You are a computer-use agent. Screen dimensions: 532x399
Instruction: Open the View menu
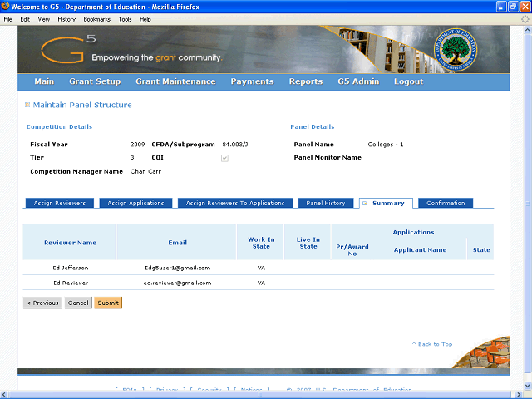click(x=43, y=19)
